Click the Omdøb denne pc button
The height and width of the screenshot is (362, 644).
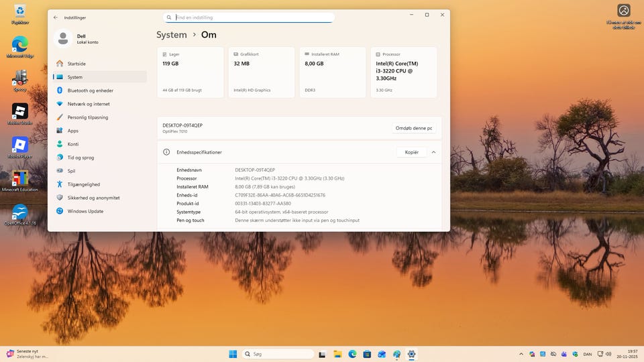pyautogui.click(x=414, y=128)
